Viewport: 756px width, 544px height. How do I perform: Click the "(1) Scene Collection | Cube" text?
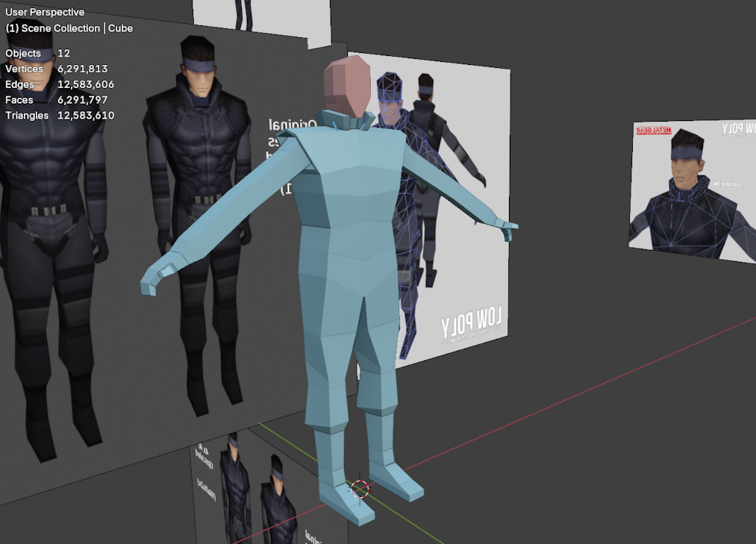pos(69,28)
